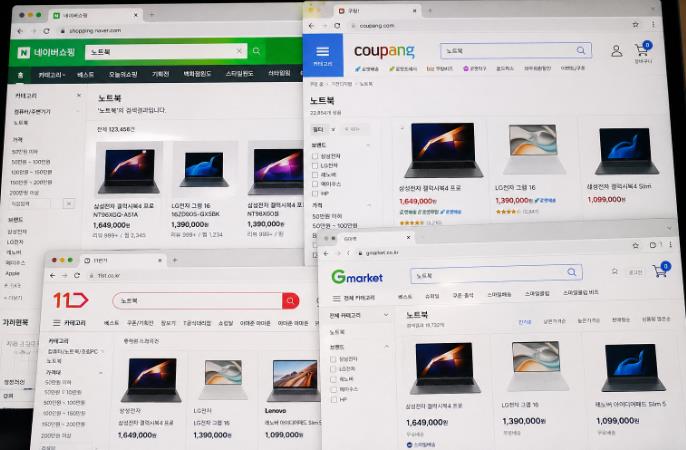Reload the 11st.co.kr page

77,276
